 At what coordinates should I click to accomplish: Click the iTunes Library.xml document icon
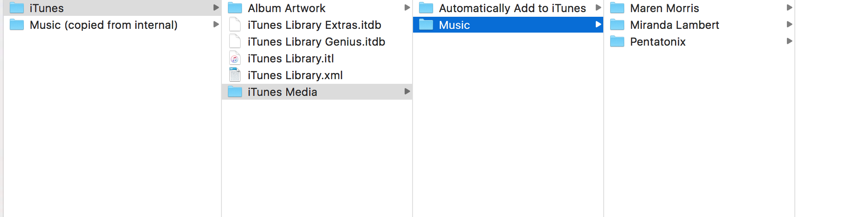[x=235, y=75]
